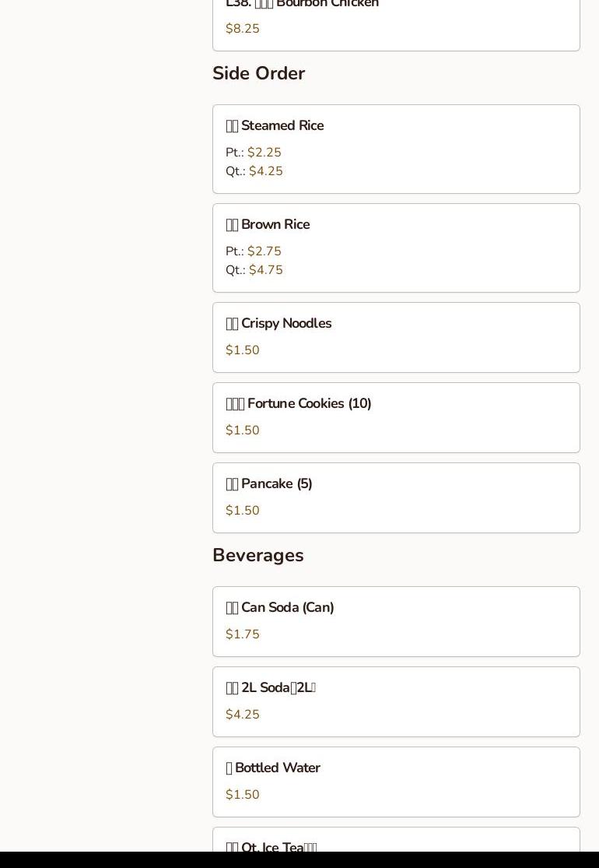The image size is (599, 868).
Task: Select the Fortune Cookies (10) item
Action: click(x=309, y=404)
